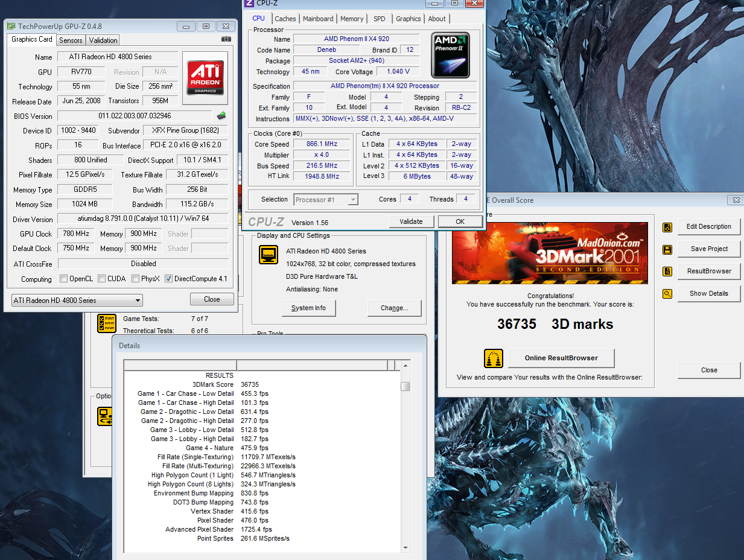This screenshot has width=744, height=560.
Task: Click the Online ResultBrowser podium icon
Action: [494, 358]
